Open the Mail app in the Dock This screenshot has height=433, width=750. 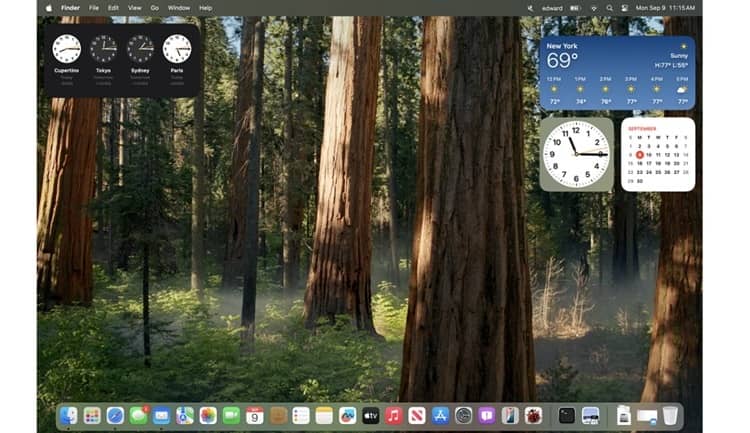pyautogui.click(x=162, y=416)
